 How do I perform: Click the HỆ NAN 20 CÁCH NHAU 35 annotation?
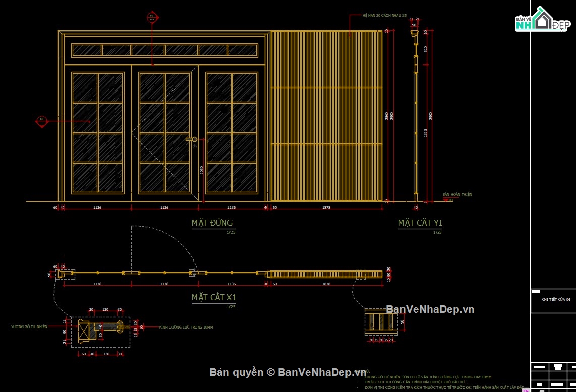click(x=384, y=16)
